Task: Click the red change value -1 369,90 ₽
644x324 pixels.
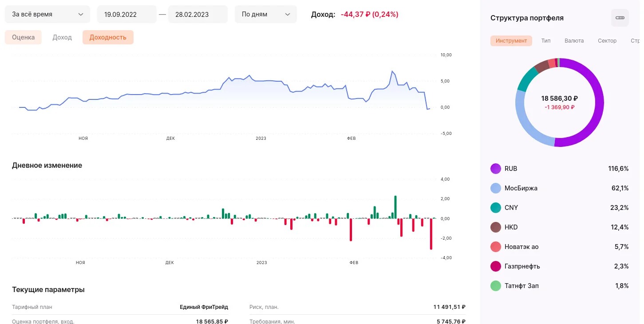Action: click(x=559, y=107)
